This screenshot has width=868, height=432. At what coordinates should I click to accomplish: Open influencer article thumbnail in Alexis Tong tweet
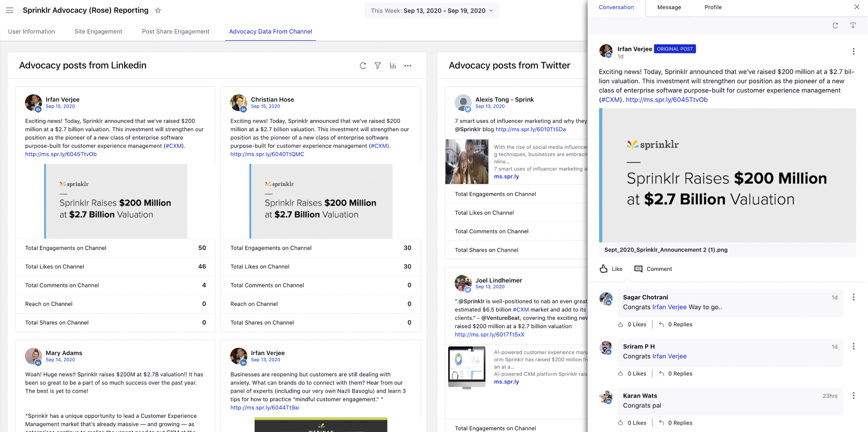(467, 161)
